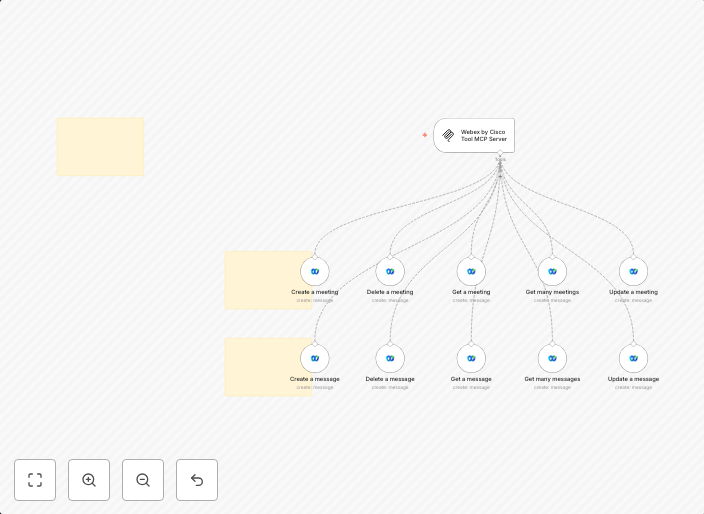704x514 pixels.
Task: Select the Update a message node
Action: point(633,358)
